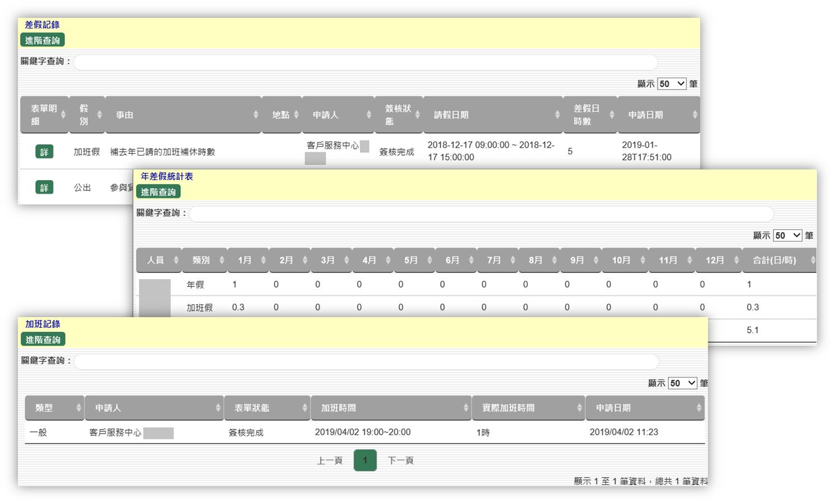835x504 pixels.
Task: Click 進階查詢 button in 年差假統計表 panel
Action: 158,192
